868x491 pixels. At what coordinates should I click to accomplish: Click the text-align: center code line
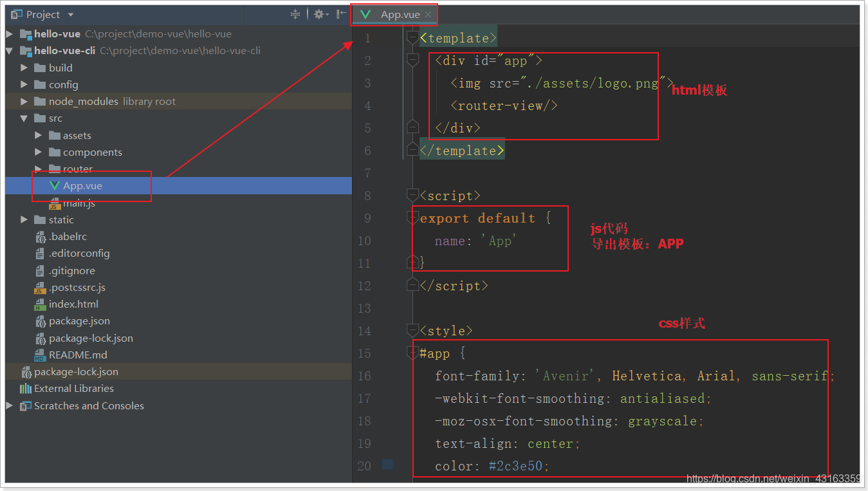click(x=508, y=443)
